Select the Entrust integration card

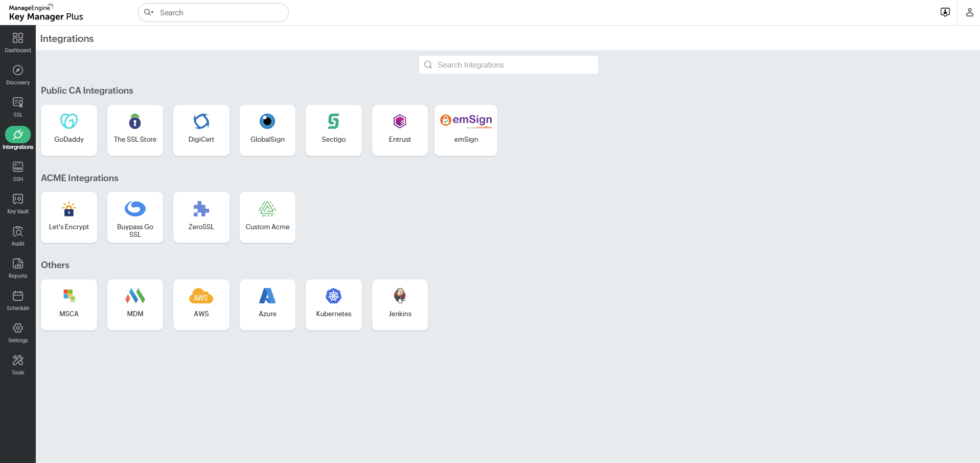(400, 130)
